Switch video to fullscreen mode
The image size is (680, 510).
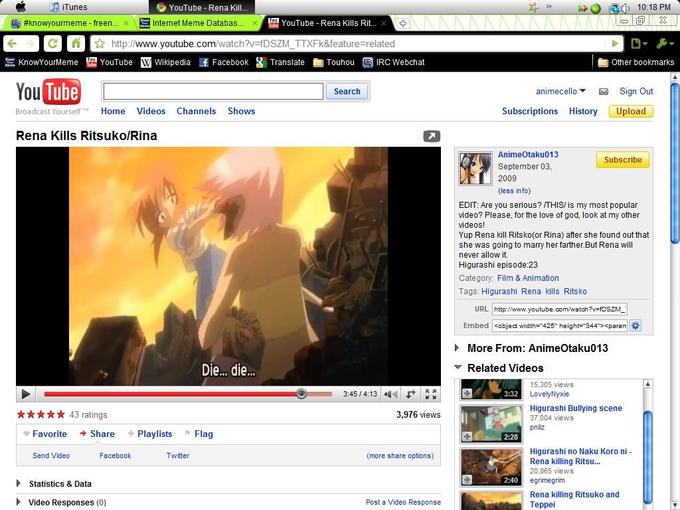431,394
